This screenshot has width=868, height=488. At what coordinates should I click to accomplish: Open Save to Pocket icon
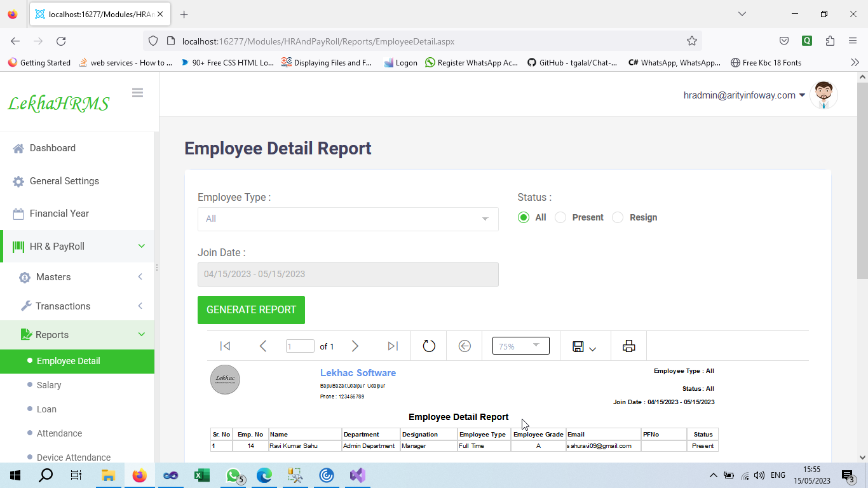784,41
